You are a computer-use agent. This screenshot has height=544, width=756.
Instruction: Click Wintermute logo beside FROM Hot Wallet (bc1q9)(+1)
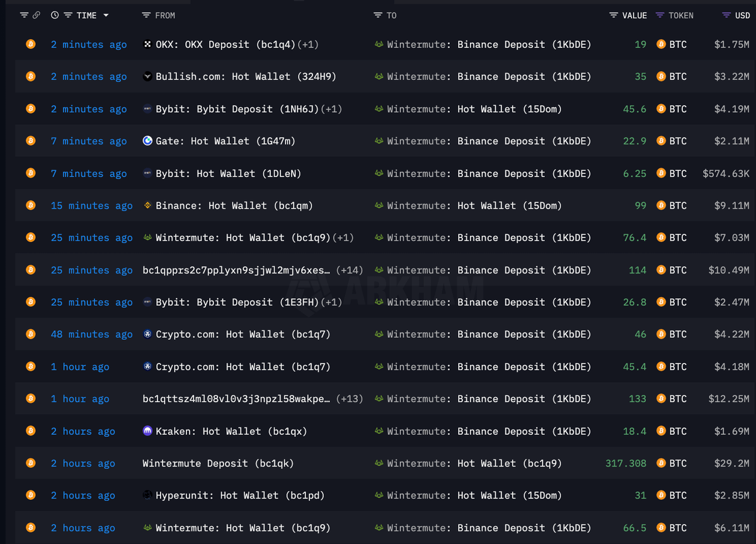tap(147, 238)
